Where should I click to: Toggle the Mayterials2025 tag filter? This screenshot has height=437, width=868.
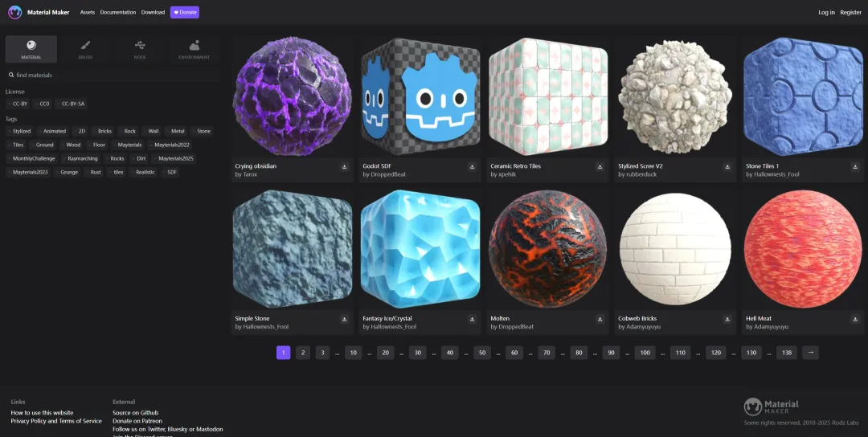click(174, 159)
